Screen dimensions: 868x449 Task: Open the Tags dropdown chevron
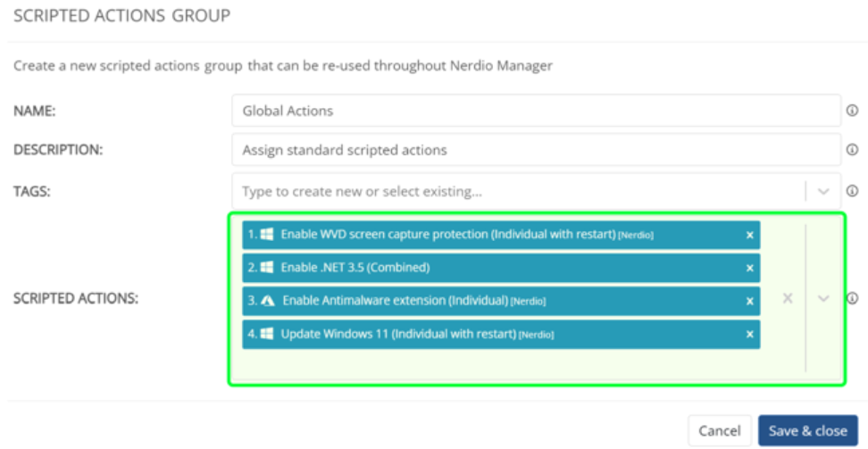click(x=823, y=191)
